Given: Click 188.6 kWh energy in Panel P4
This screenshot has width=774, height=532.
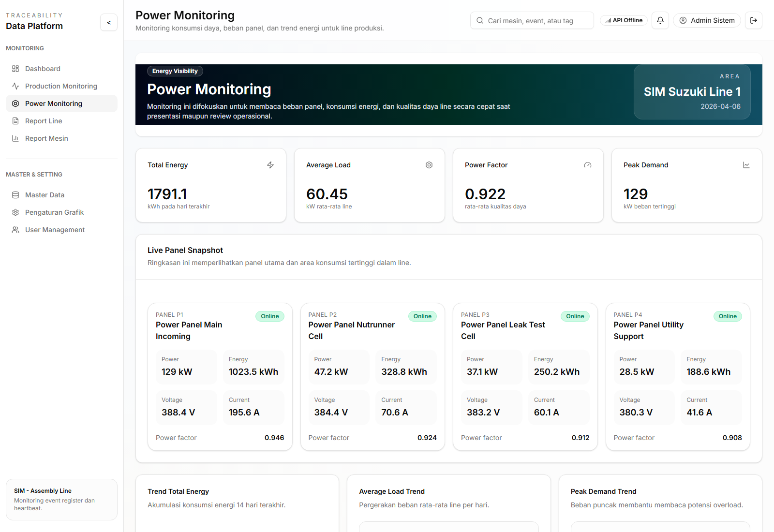Looking at the screenshot, I should tap(709, 372).
